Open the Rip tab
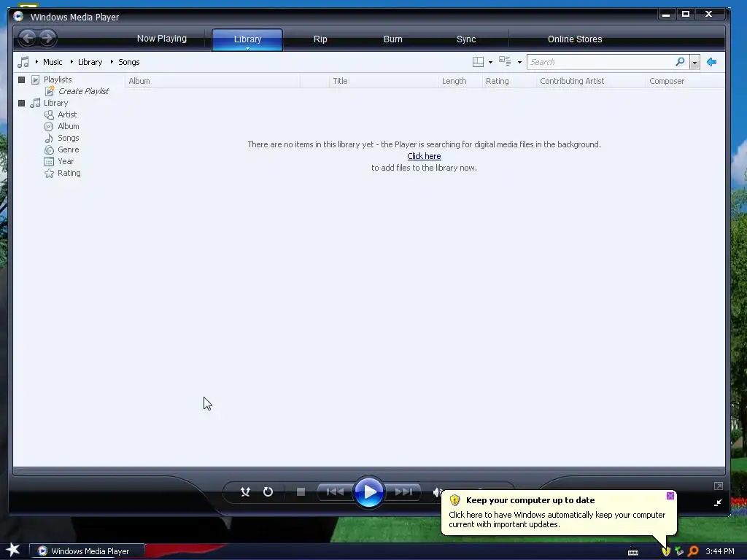This screenshot has height=560, width=747. tap(320, 39)
